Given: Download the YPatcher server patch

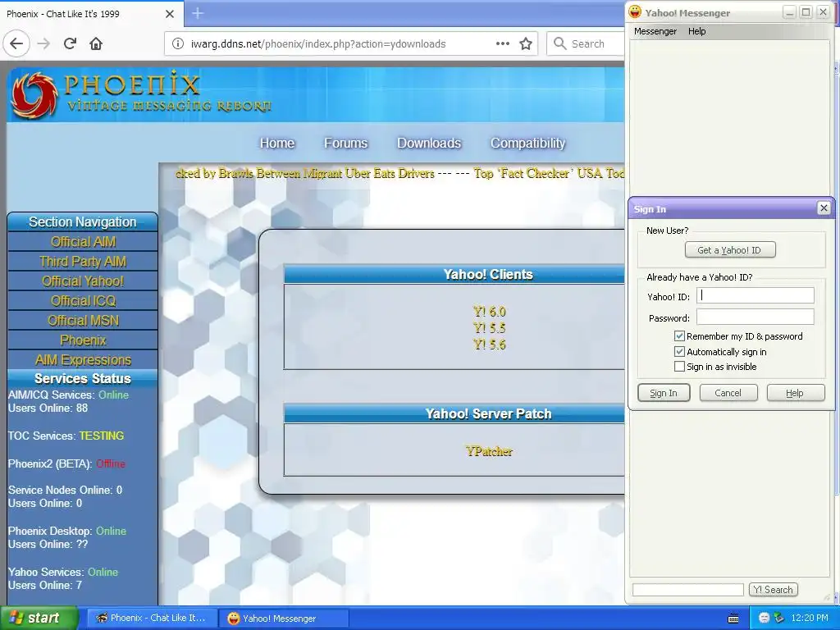Looking at the screenshot, I should coord(489,451).
